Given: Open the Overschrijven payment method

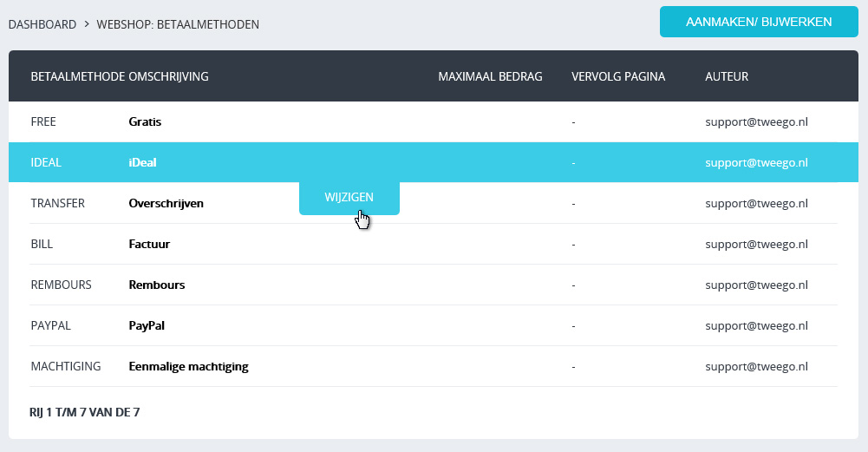Looking at the screenshot, I should tap(166, 204).
